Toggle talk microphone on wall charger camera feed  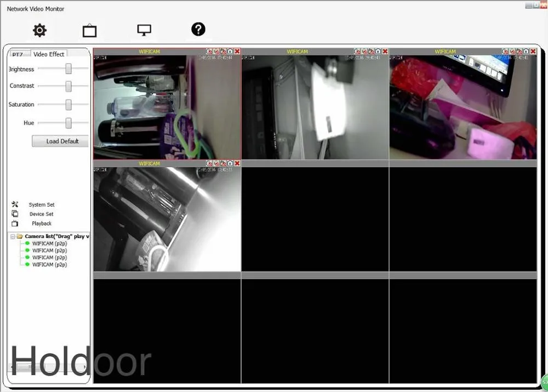click(364, 52)
